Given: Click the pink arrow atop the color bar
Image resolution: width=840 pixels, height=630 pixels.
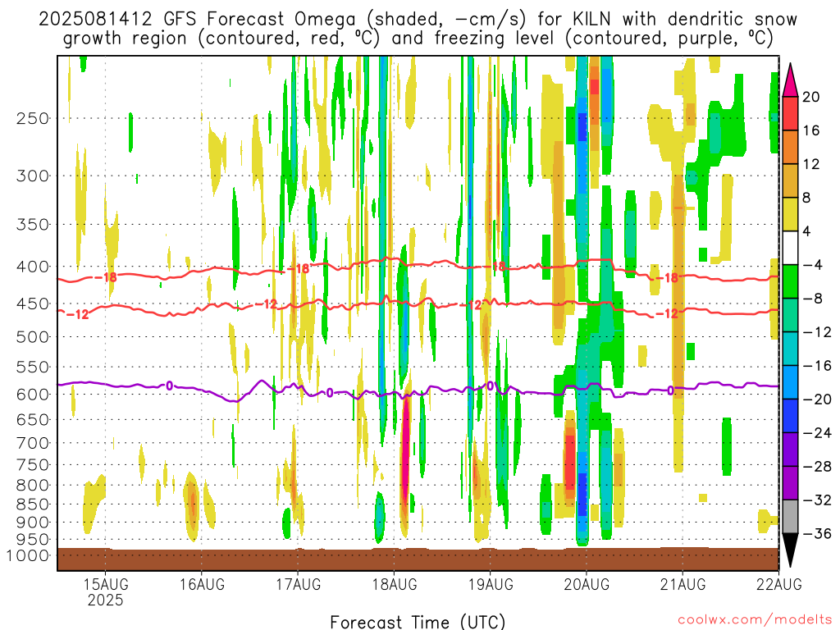Looking at the screenshot, I should [790, 80].
